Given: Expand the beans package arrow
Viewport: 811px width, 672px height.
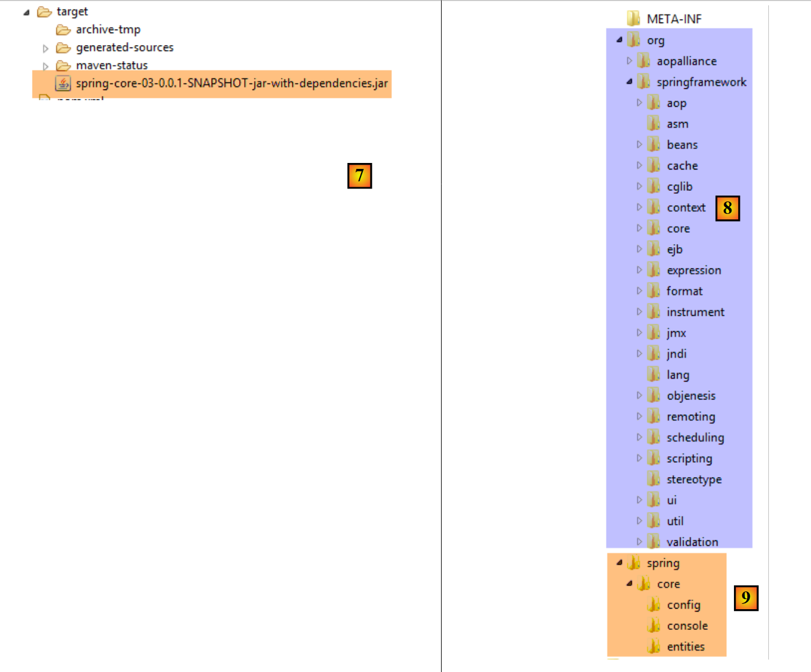Looking at the screenshot, I should click(x=639, y=145).
